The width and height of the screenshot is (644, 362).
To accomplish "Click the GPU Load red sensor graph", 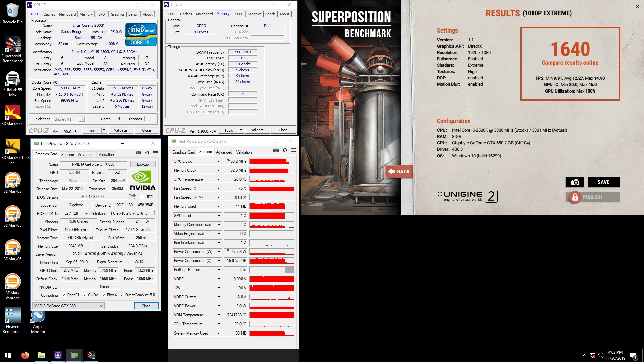I will coord(272,216).
